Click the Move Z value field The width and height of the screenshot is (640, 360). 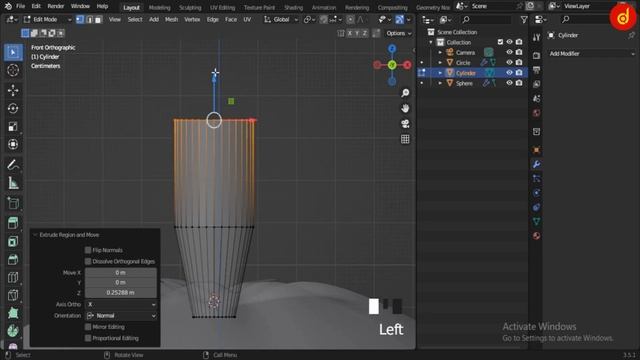click(x=120, y=293)
